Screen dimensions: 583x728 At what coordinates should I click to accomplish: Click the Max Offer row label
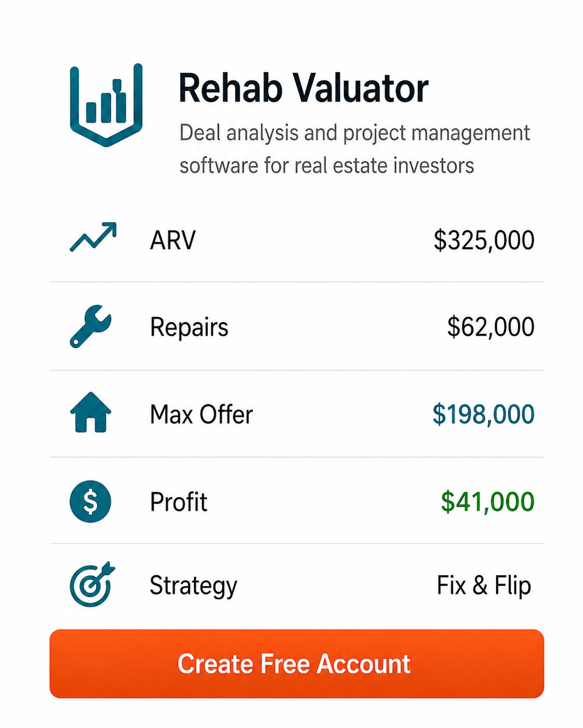tap(201, 414)
